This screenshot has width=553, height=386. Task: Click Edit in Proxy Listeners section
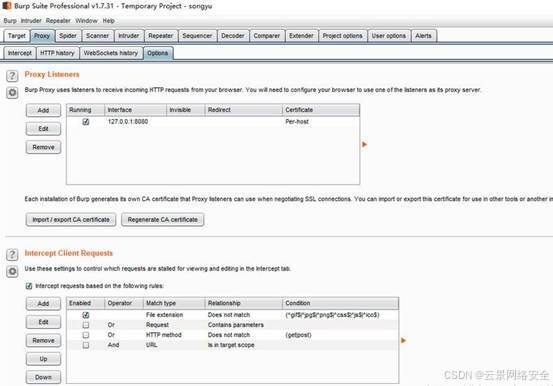pos(43,128)
